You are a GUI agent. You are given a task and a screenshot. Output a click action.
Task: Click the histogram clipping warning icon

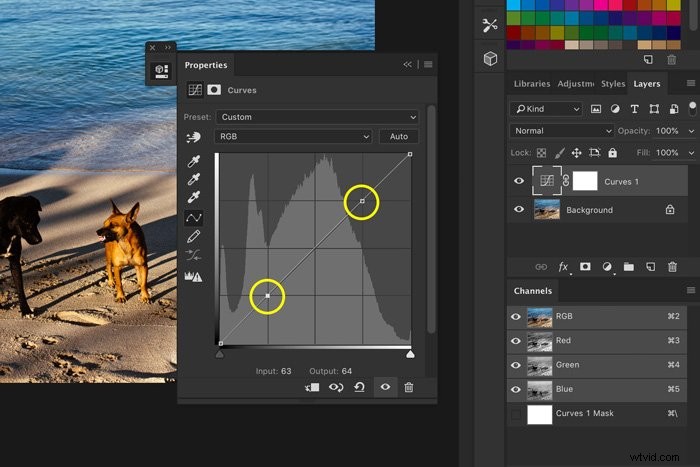(194, 276)
